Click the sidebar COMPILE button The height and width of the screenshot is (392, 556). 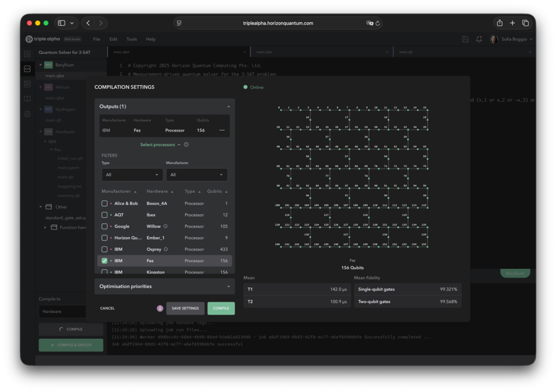pyautogui.click(x=71, y=329)
